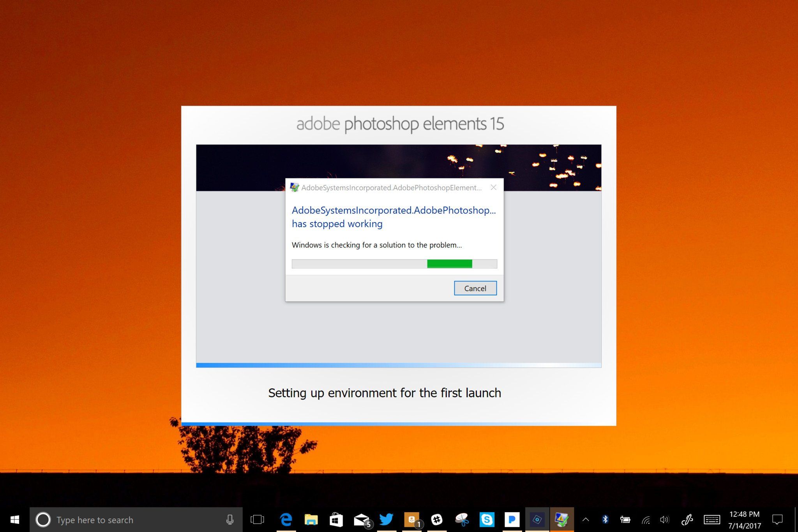
Task: Click the green solution-check progress bar
Action: 394,264
